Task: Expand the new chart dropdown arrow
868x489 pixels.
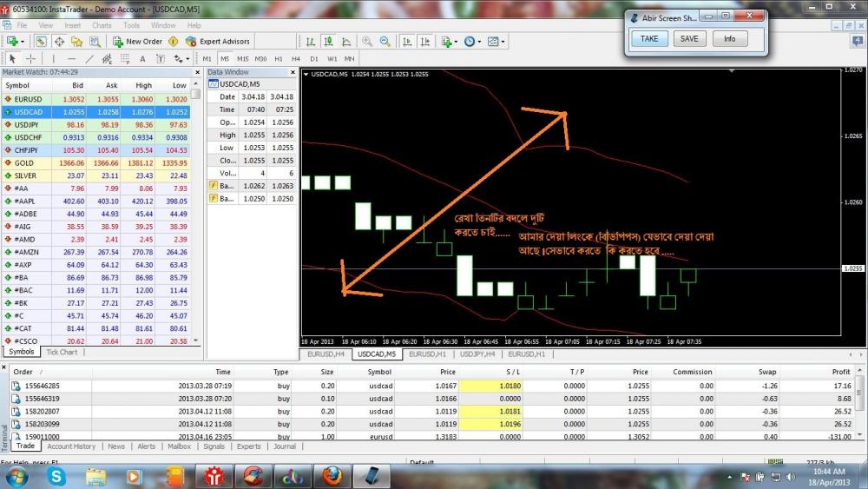Action: click(x=23, y=42)
